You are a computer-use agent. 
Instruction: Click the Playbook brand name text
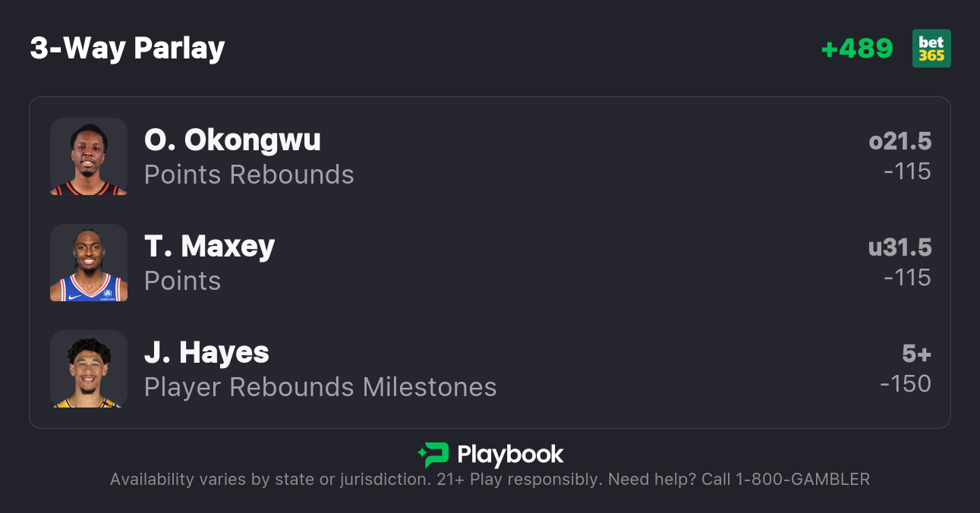510,455
